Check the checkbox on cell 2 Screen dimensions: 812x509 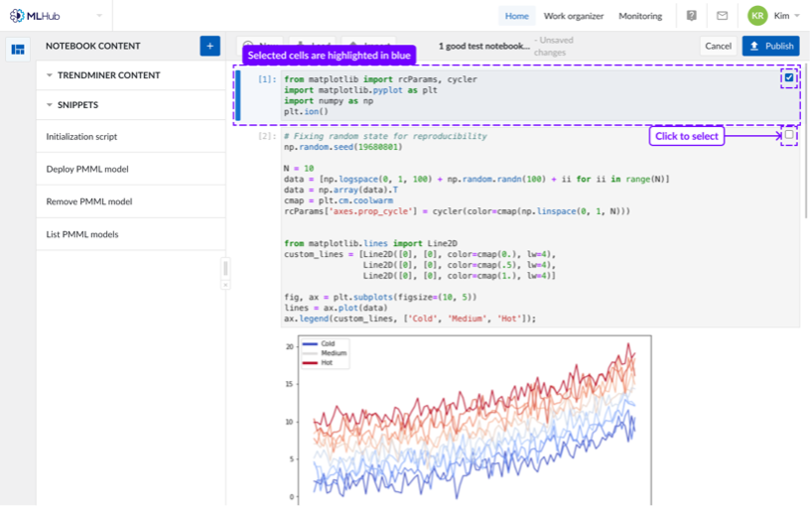(789, 135)
